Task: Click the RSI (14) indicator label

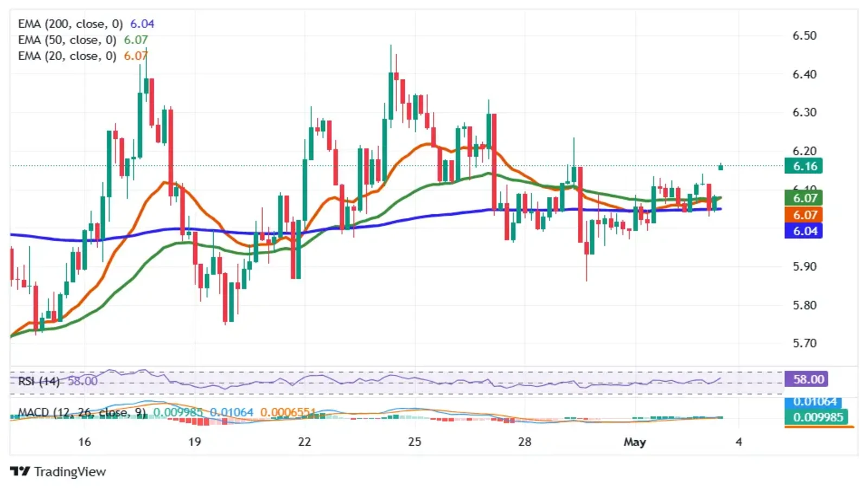Action: coord(39,381)
